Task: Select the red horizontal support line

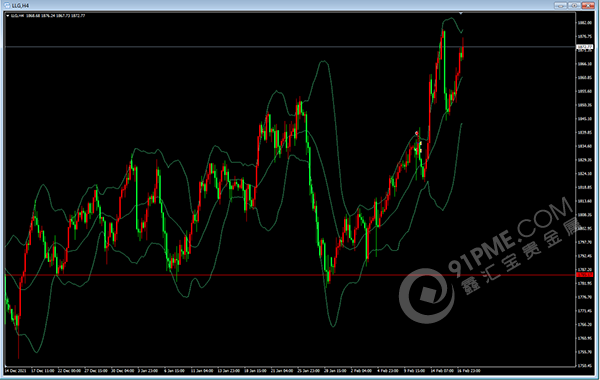Action: 290,275
